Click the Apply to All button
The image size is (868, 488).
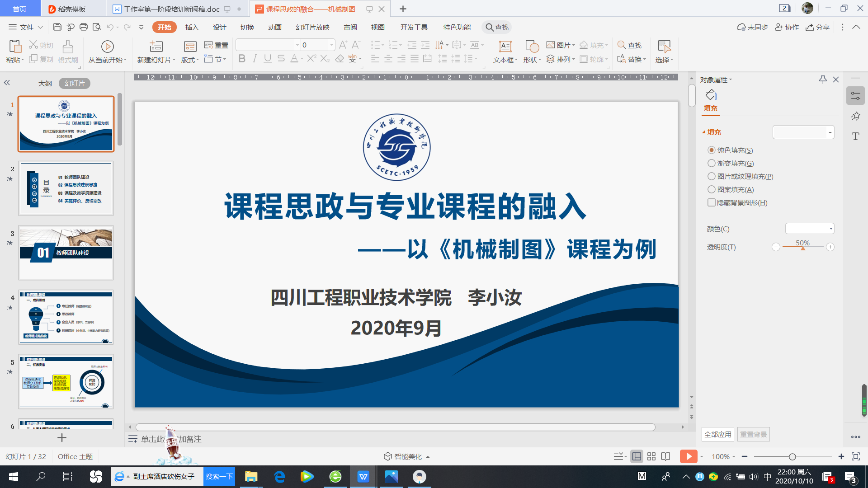pyautogui.click(x=717, y=434)
